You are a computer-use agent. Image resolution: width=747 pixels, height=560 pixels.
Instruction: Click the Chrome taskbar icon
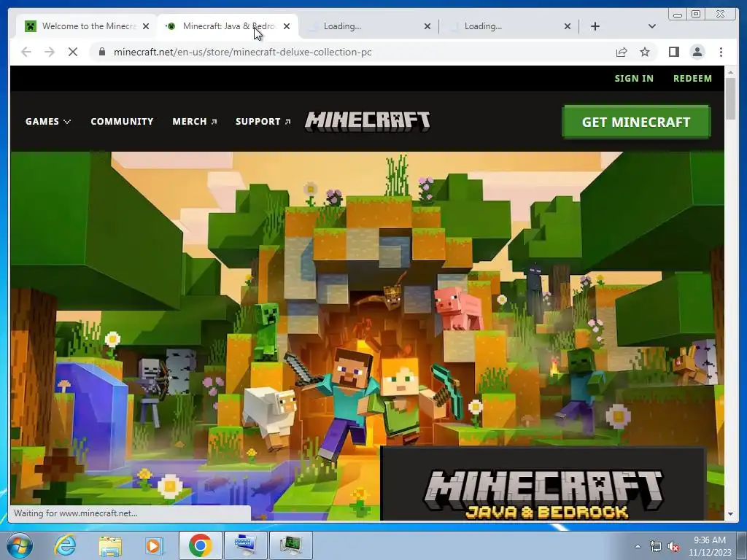pos(200,545)
